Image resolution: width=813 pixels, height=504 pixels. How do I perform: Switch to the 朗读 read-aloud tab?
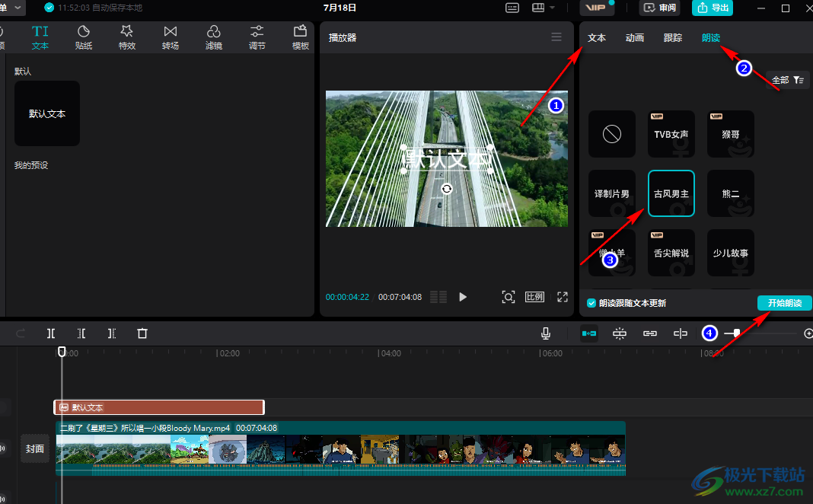pyautogui.click(x=711, y=38)
